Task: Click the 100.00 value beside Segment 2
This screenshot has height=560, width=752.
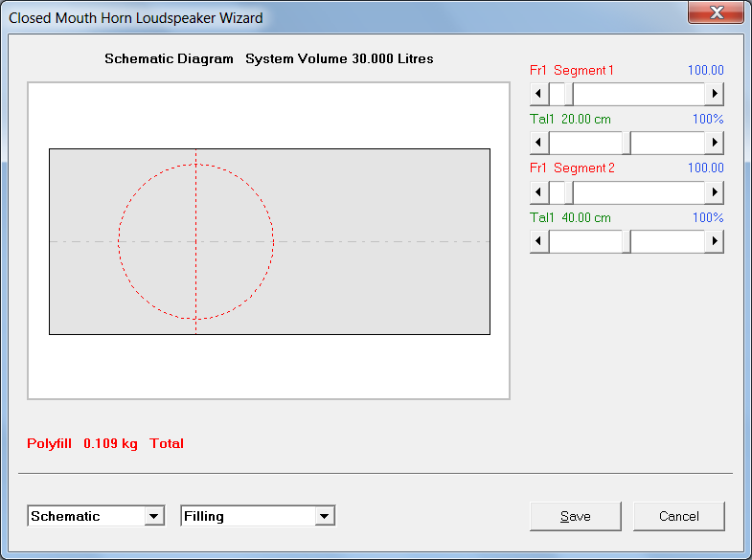Action: tap(705, 168)
